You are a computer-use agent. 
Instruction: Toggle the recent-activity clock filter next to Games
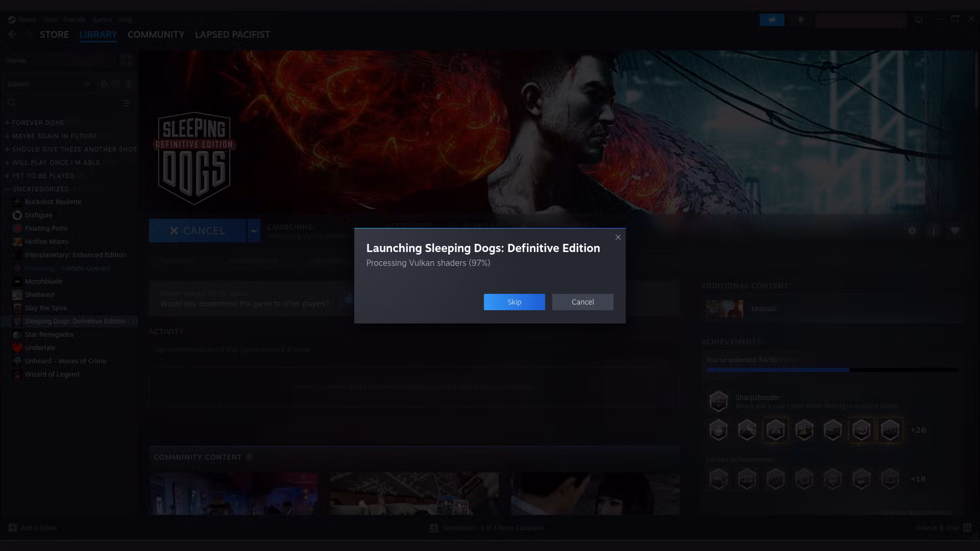coord(116,84)
